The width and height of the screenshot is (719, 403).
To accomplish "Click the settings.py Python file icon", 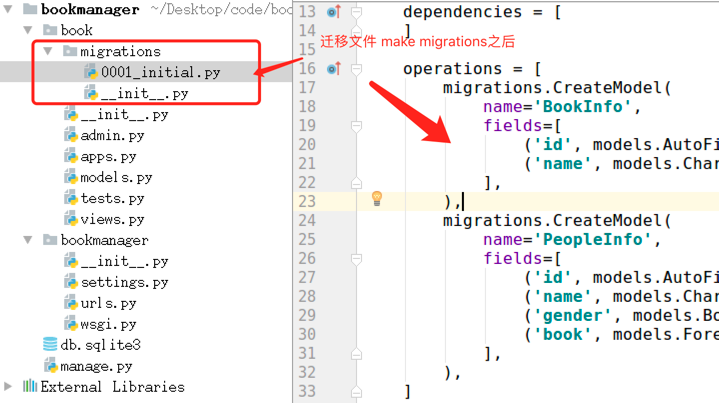I will 71,282.
